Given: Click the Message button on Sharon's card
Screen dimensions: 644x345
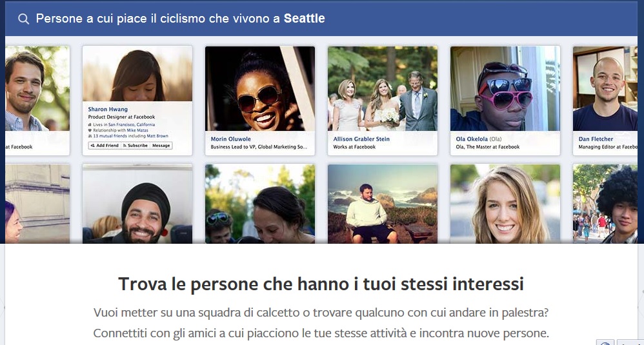Looking at the screenshot, I should click(x=161, y=146).
